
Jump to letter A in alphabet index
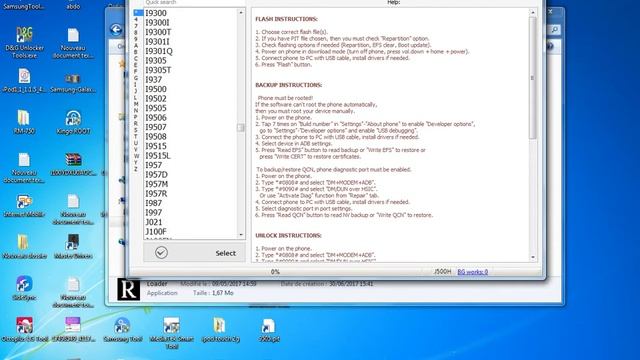click(136, 45)
